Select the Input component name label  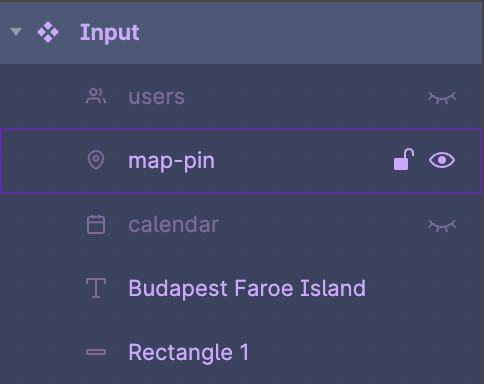coord(109,33)
